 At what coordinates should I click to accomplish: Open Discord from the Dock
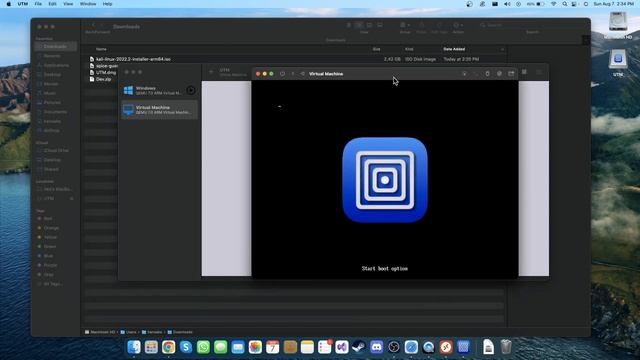(377, 347)
